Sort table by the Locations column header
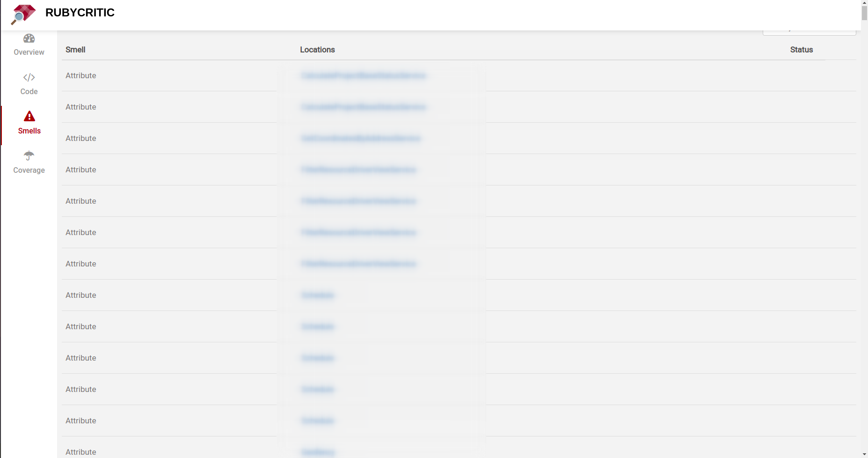868x458 pixels. pyautogui.click(x=317, y=50)
